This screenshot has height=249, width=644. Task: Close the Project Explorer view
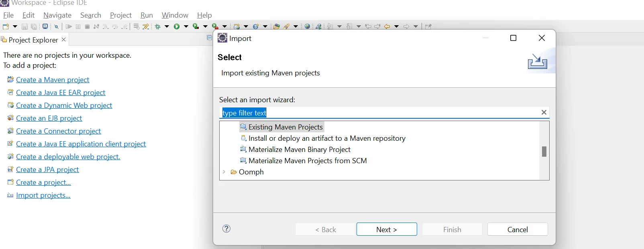click(x=63, y=40)
